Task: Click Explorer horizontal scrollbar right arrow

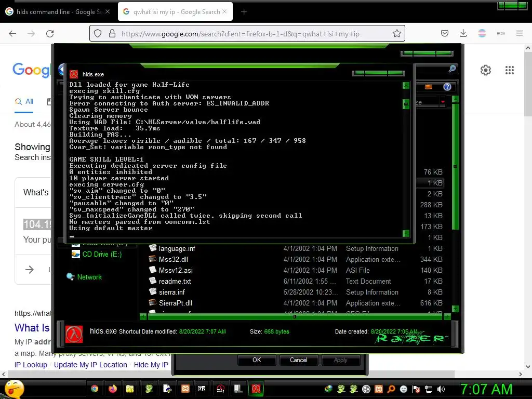Action: tap(447, 317)
